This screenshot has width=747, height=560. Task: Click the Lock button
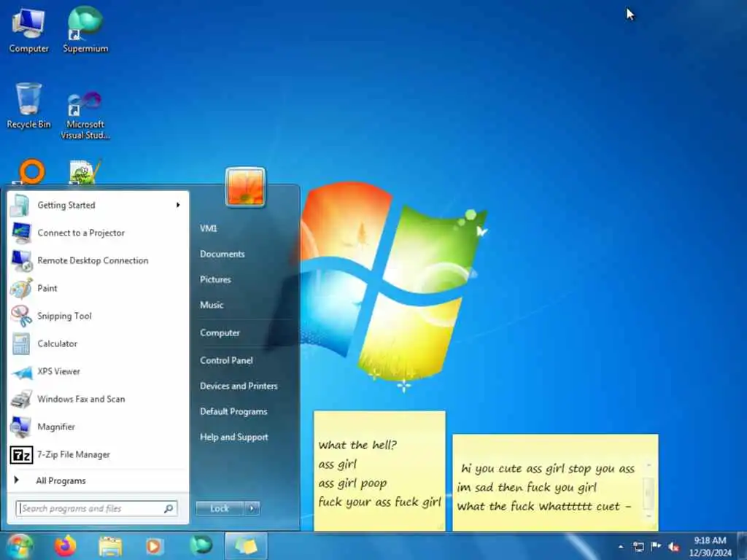[x=220, y=508]
